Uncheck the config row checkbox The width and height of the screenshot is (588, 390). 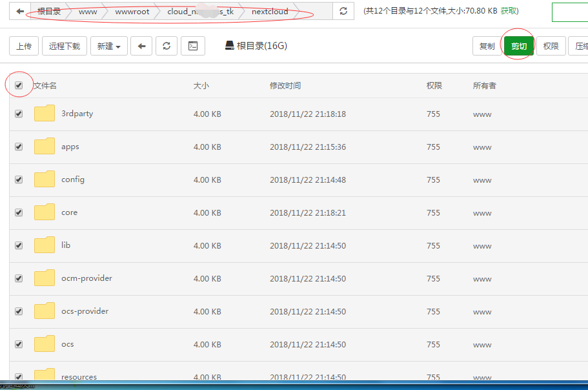pyautogui.click(x=19, y=179)
